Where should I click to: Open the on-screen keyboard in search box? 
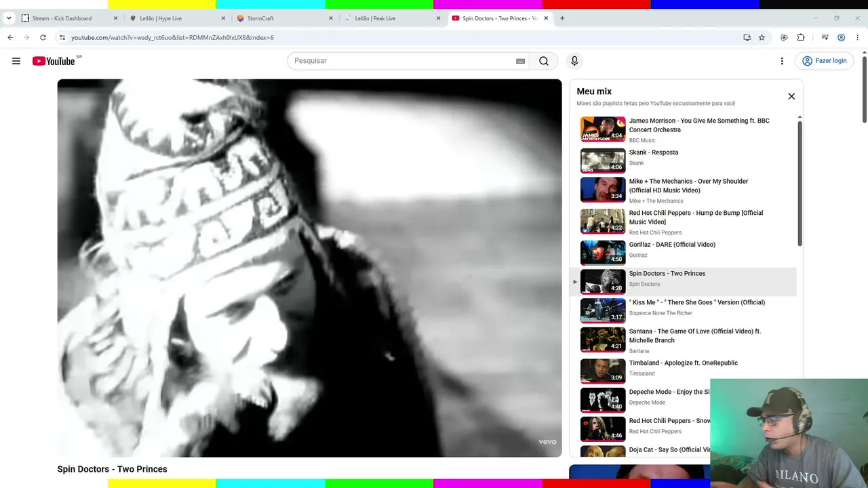(x=520, y=61)
